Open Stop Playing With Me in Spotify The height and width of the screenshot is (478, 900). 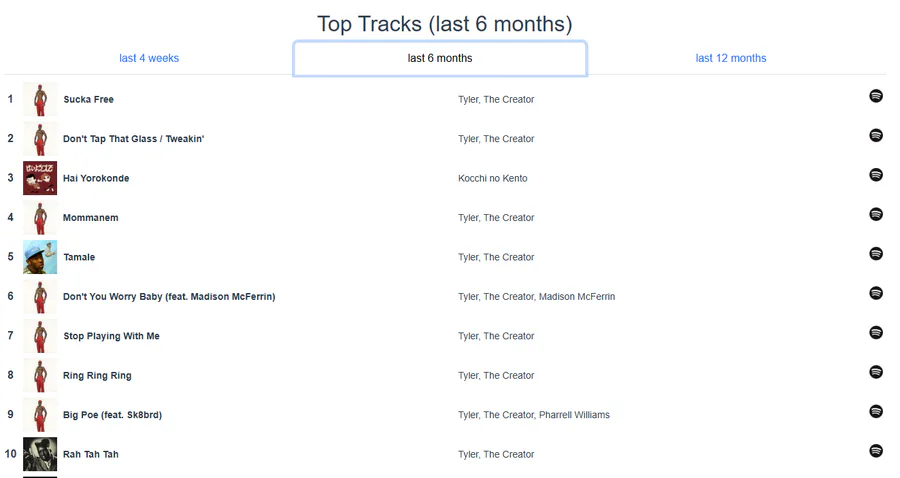point(876,333)
